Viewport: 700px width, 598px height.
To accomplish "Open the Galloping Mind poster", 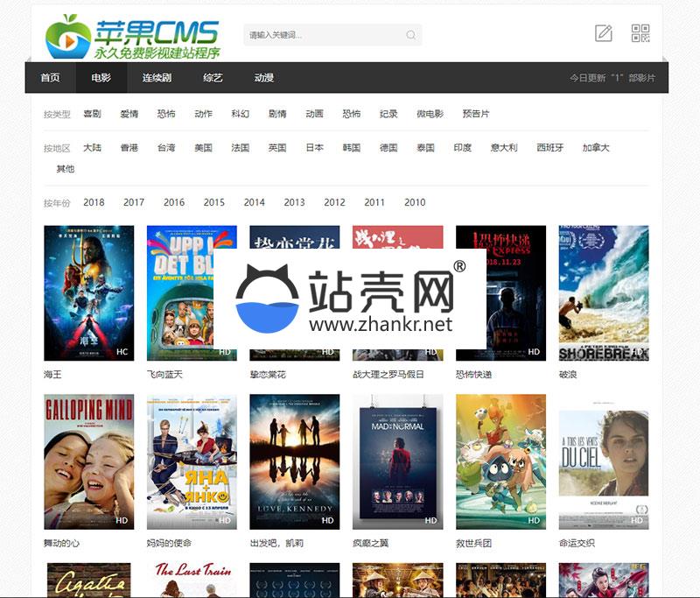I will (89, 461).
